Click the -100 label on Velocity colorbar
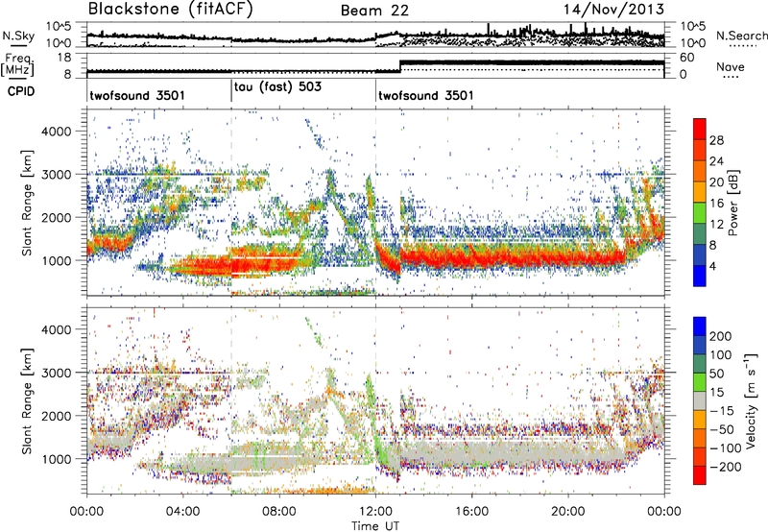Screen dimensions: 768x532 pos(725,448)
